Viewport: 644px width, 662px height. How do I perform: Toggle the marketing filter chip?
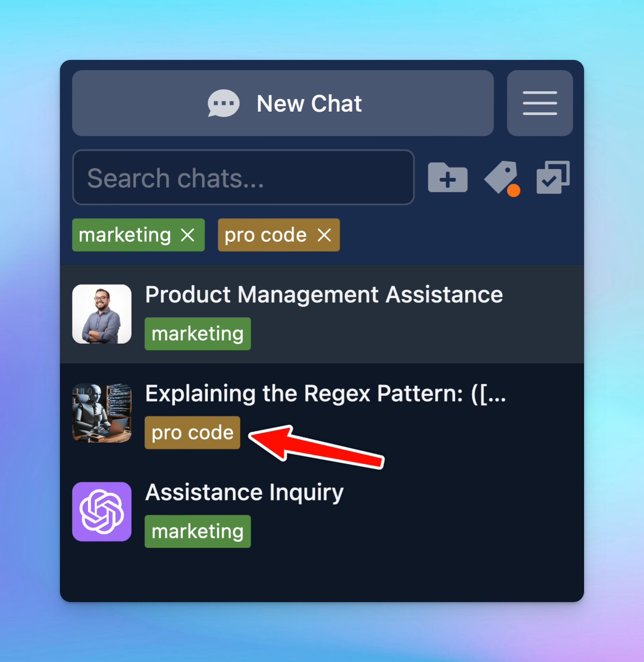[x=125, y=235]
